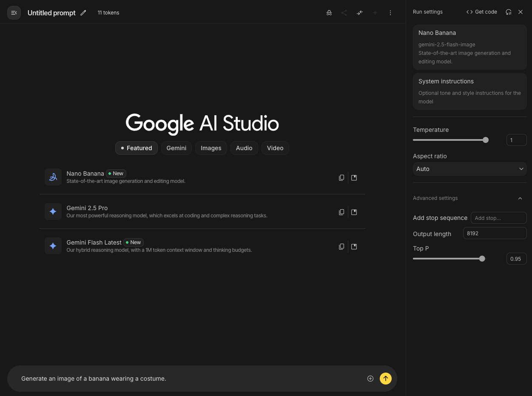The height and width of the screenshot is (396, 532).
Task: Reset run settings to default icon
Action: pyautogui.click(x=509, y=12)
